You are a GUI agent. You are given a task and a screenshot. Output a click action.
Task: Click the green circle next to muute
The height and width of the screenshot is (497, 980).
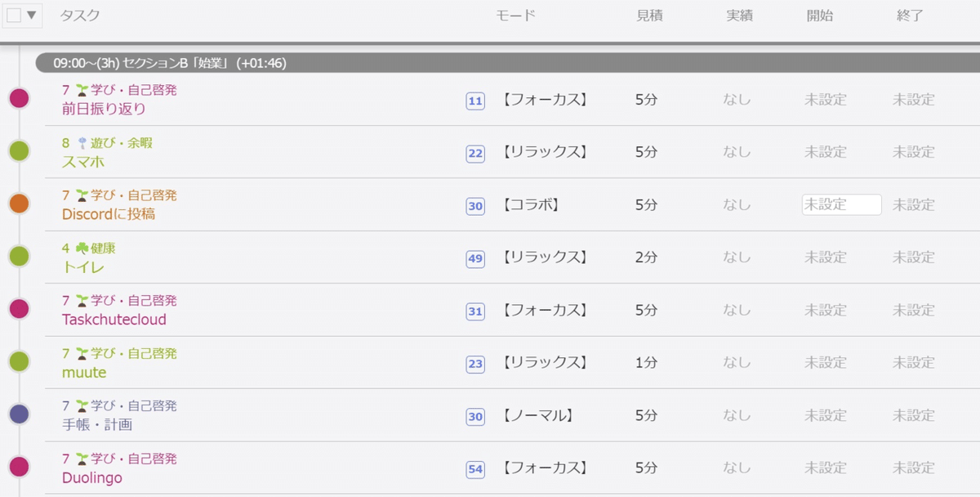19,361
